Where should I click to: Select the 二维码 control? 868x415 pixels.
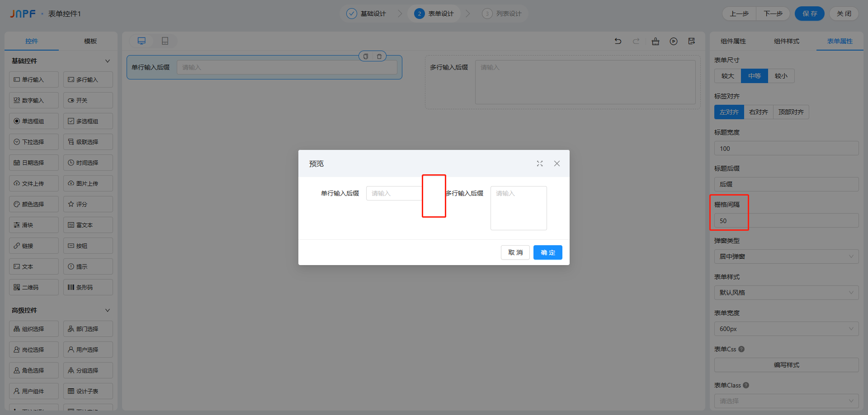coord(34,287)
